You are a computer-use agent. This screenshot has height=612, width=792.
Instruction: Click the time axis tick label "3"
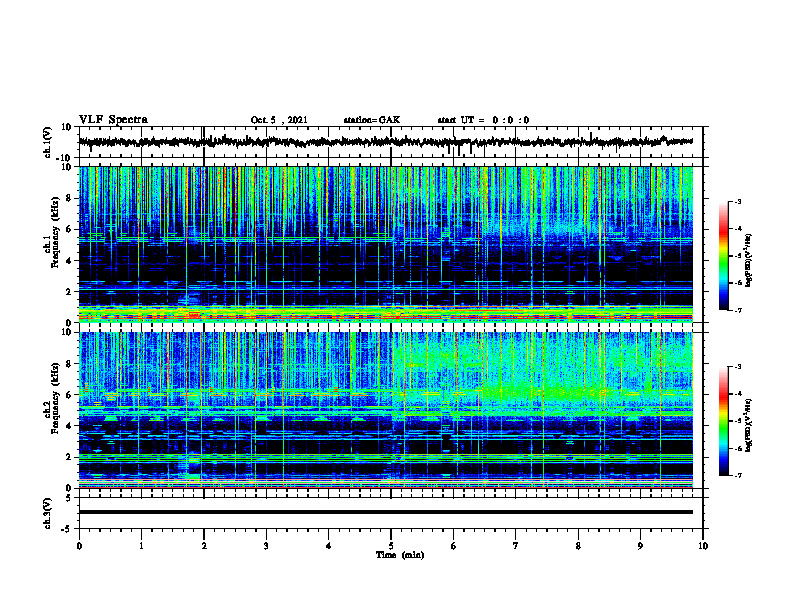pyautogui.click(x=266, y=546)
